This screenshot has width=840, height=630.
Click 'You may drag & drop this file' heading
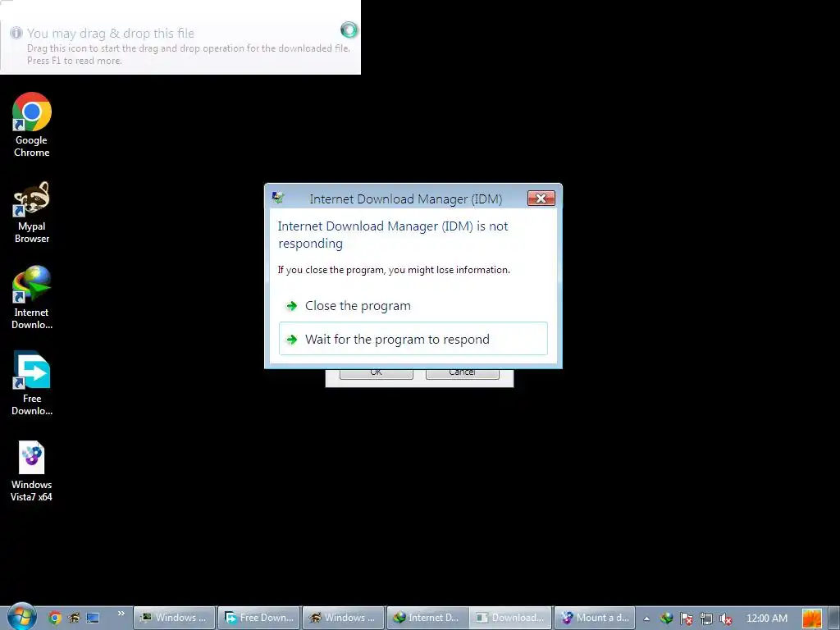tap(111, 33)
